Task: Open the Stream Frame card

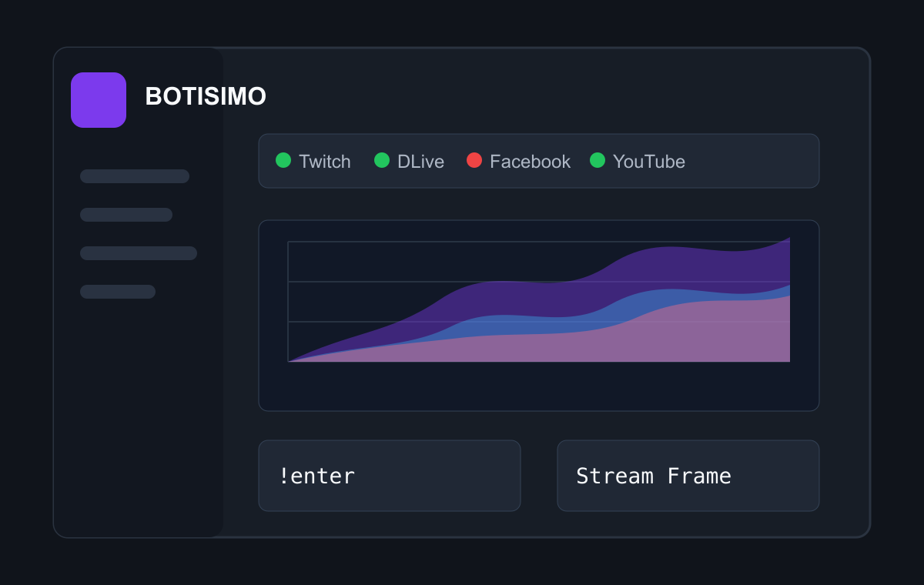Action: pyautogui.click(x=688, y=476)
